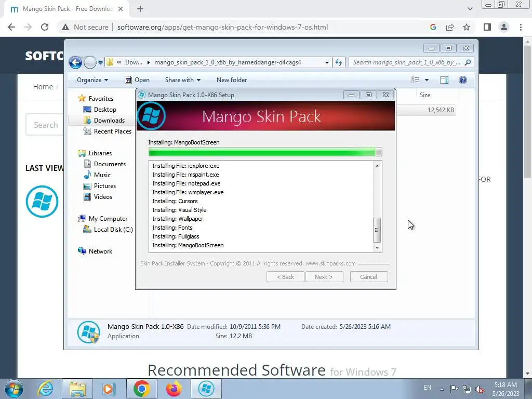Click Google icon in Chrome address bar
The image size is (532, 399).
point(433,27)
